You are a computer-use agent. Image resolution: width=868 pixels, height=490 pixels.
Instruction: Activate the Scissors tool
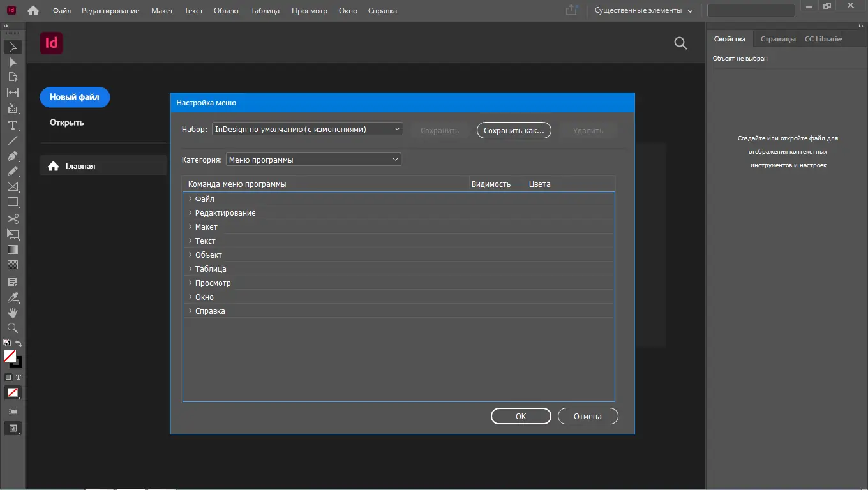tap(12, 219)
